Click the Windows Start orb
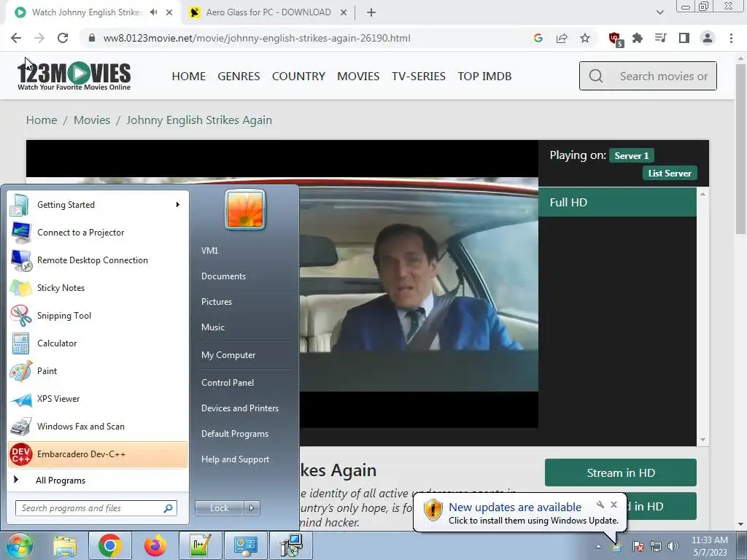Screen dimensions: 747x560 [20, 545]
